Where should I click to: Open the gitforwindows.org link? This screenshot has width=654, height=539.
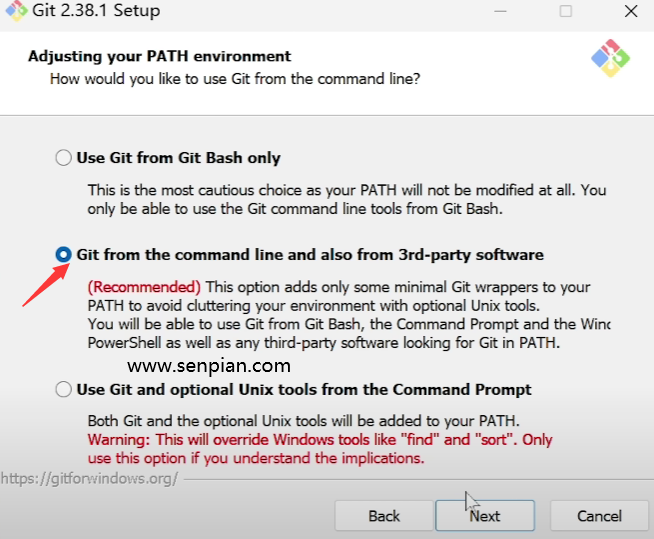pyautogui.click(x=90, y=478)
